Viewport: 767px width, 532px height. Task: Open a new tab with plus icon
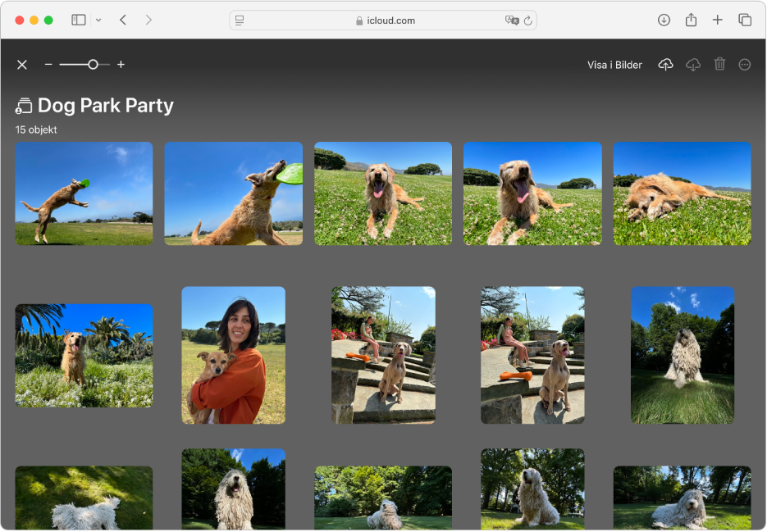(717, 20)
